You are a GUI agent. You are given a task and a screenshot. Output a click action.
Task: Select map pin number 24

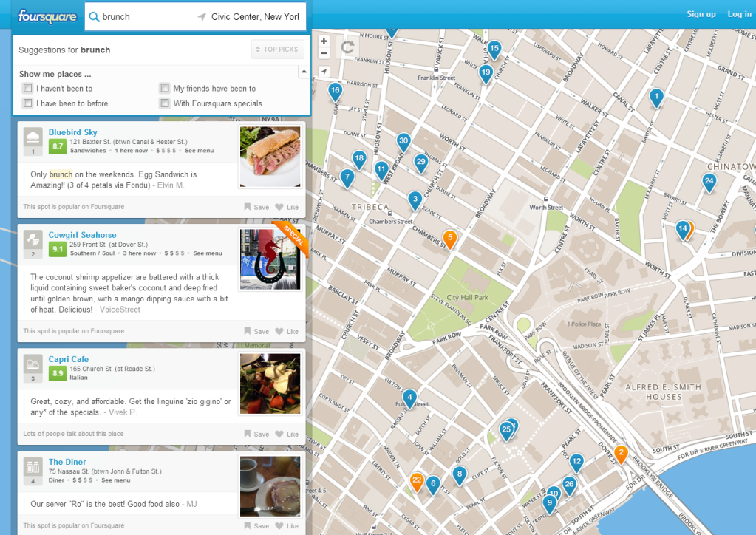tap(709, 183)
